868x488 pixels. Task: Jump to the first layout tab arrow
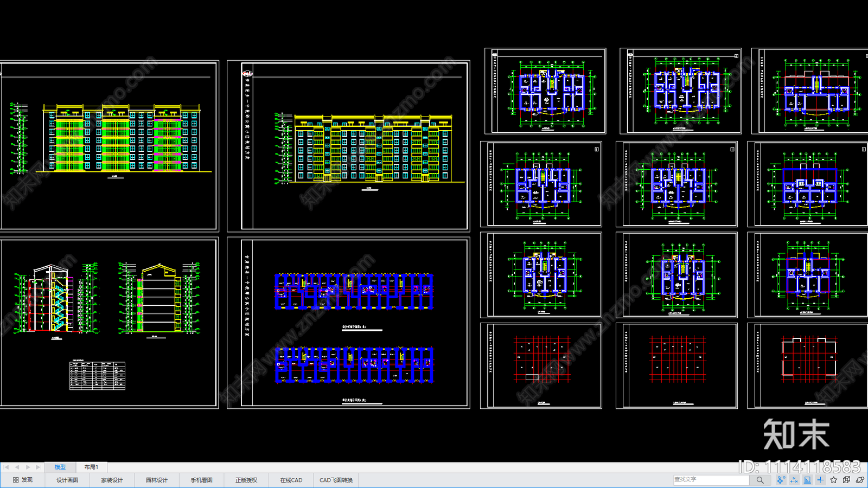coord(6,467)
